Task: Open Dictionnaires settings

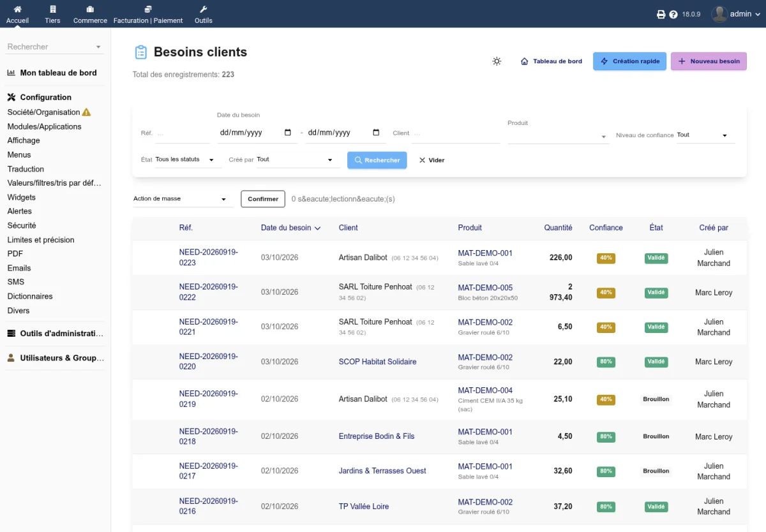Action: click(30, 296)
